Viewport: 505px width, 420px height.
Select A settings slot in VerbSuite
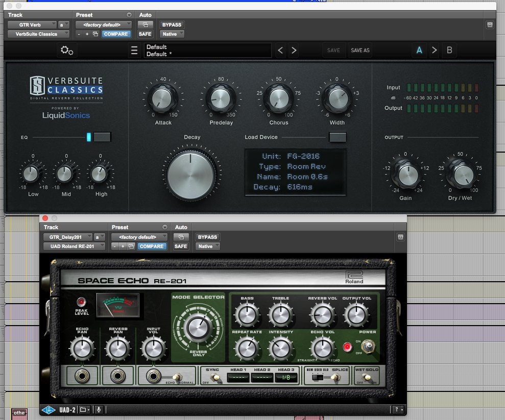coord(419,50)
